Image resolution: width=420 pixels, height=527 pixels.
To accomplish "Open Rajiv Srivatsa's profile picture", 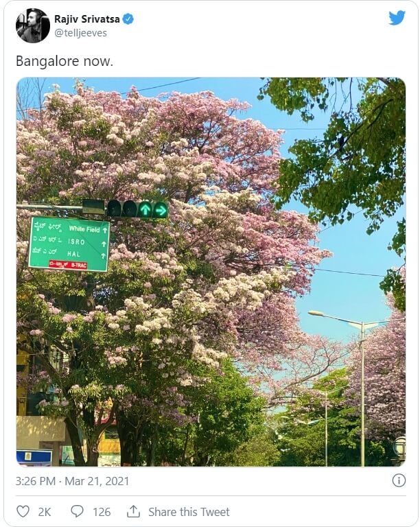I will [32, 25].
